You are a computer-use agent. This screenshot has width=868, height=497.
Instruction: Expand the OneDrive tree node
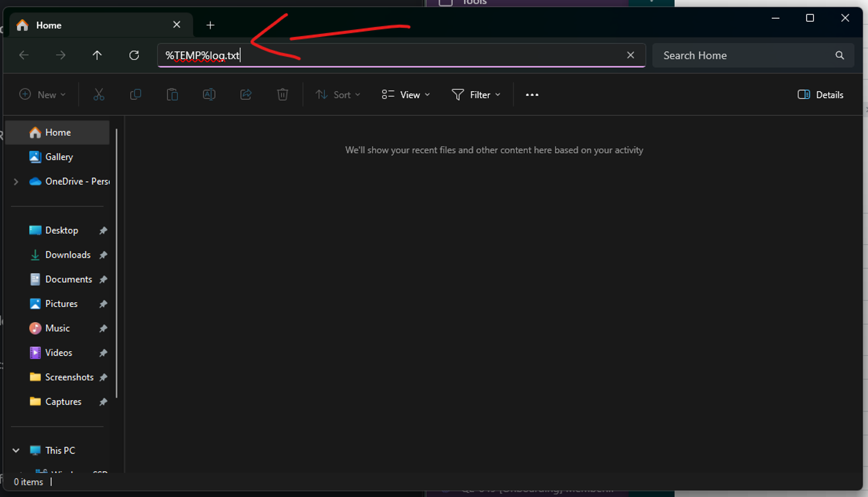[x=16, y=182]
